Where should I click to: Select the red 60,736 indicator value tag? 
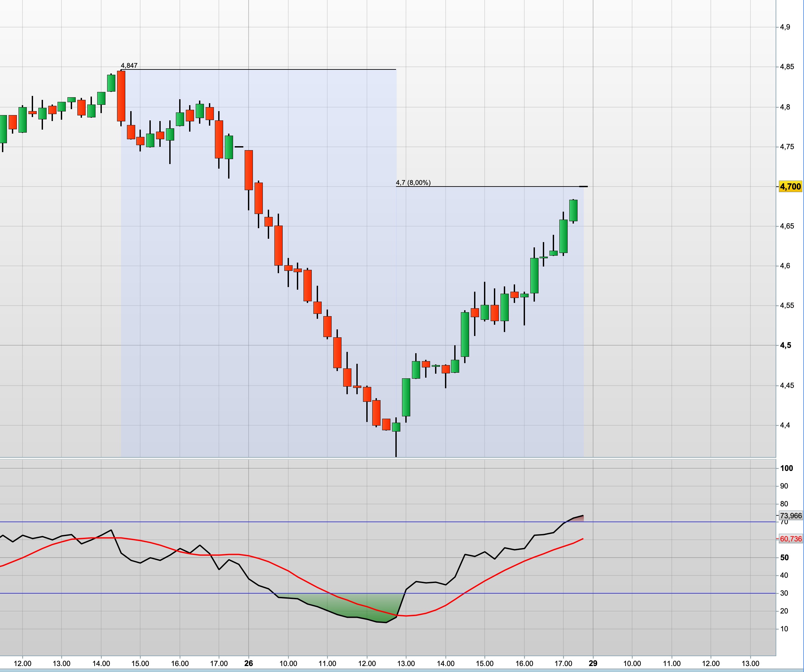(x=790, y=539)
